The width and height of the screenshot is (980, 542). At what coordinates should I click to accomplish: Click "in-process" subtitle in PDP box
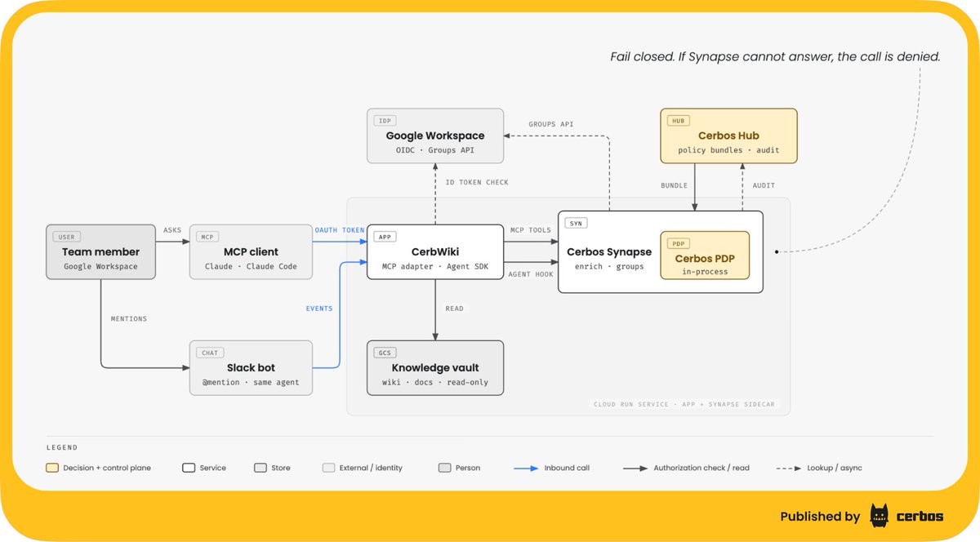pos(706,272)
